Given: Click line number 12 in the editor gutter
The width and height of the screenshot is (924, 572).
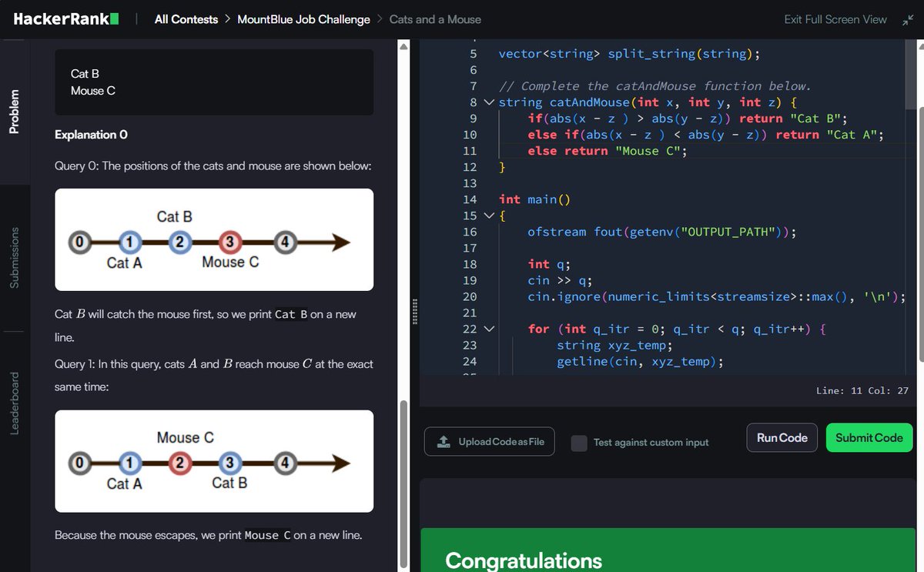Looking at the screenshot, I should pyautogui.click(x=471, y=167).
